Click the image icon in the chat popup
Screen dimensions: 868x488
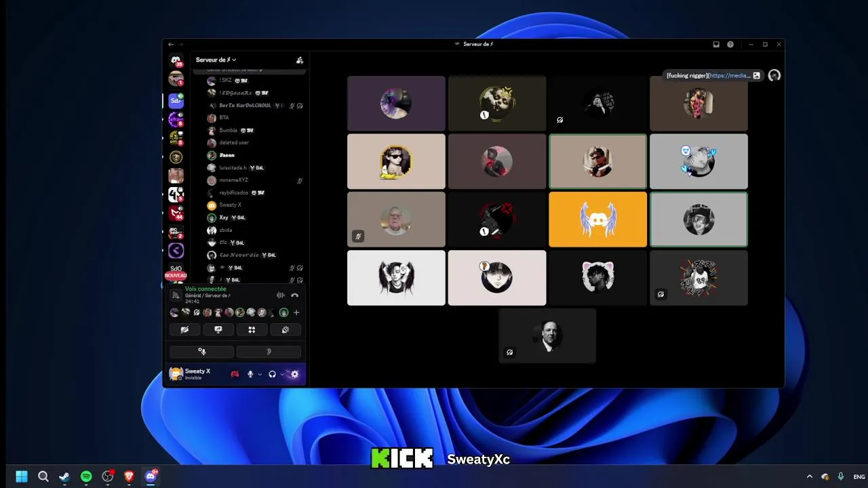click(757, 76)
